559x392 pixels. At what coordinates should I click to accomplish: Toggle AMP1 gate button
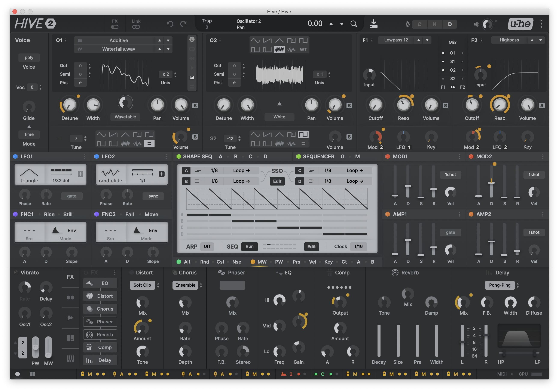(450, 233)
